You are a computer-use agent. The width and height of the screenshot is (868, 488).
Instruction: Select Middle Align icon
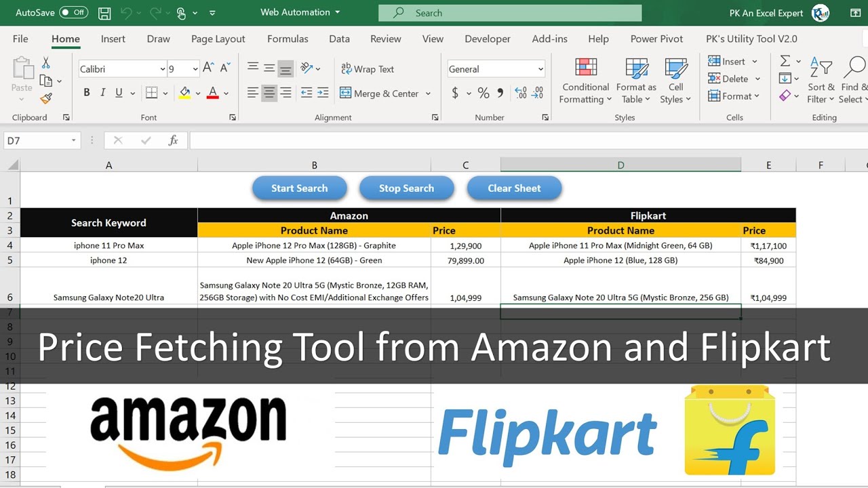pos(269,68)
